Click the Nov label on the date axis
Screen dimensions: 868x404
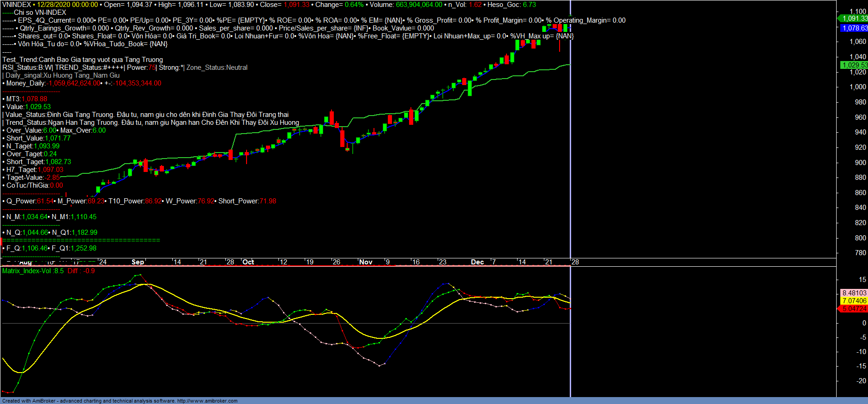coord(366,262)
